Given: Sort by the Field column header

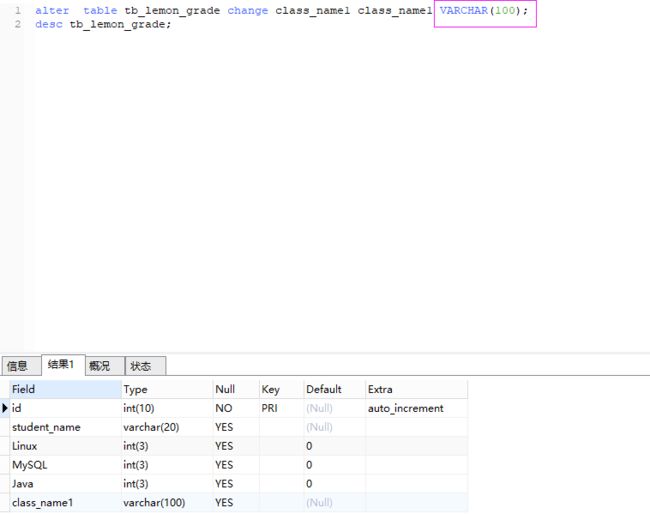Looking at the screenshot, I should pos(65,390).
